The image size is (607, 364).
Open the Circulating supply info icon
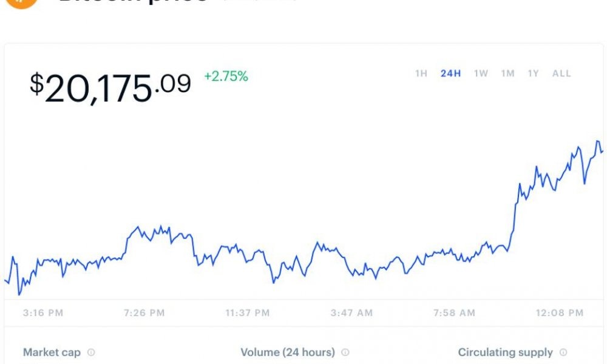tap(563, 352)
